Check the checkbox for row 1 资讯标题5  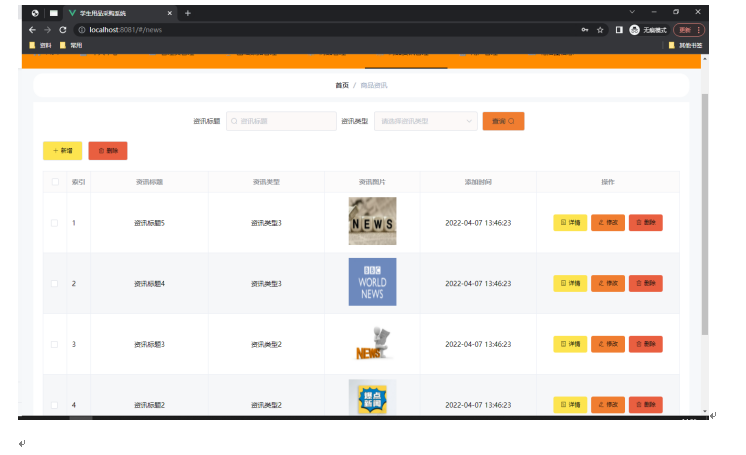[54, 223]
